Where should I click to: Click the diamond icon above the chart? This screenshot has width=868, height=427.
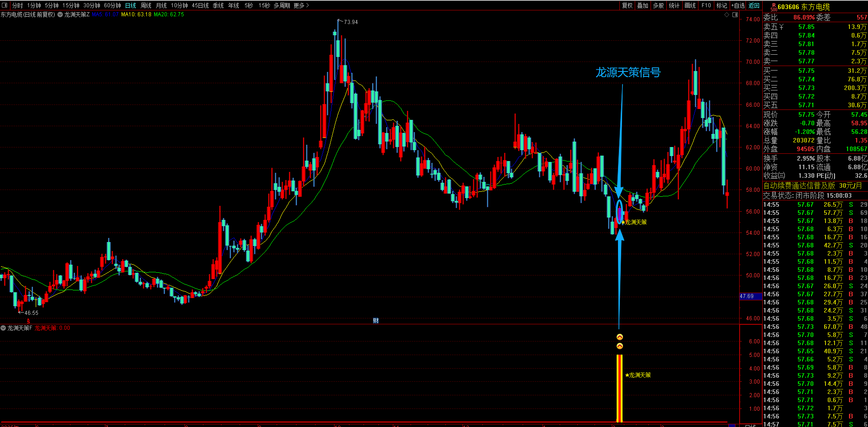point(727,15)
